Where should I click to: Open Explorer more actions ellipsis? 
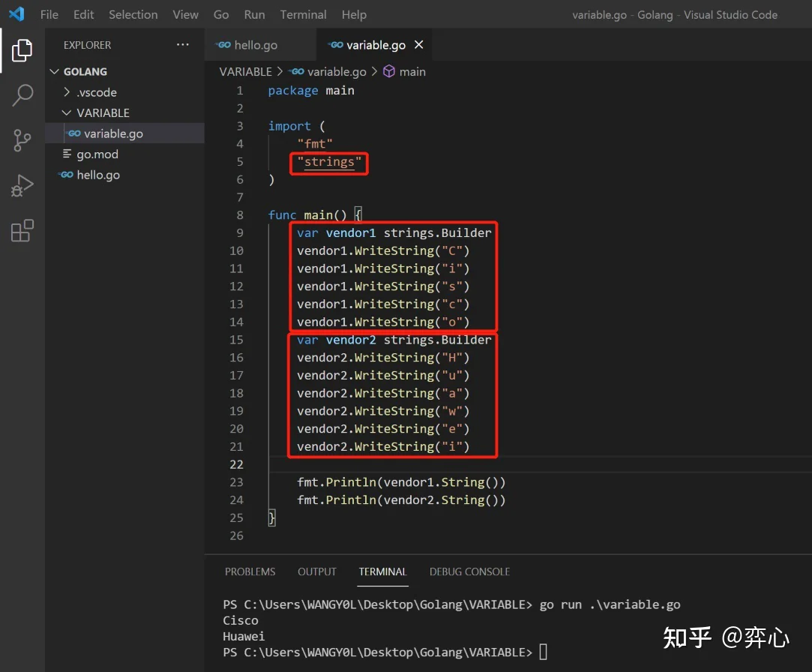point(183,44)
